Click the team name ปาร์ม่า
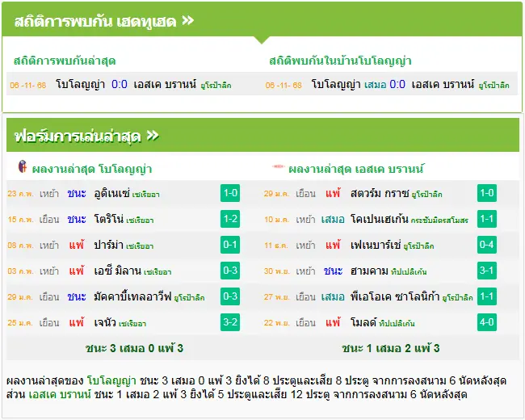The image size is (525, 420). [109, 245]
